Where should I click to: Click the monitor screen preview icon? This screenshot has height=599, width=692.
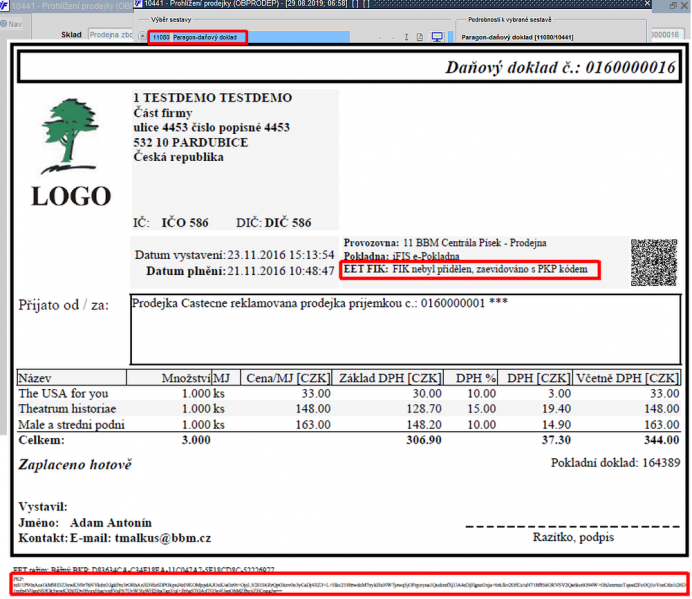coord(437,37)
